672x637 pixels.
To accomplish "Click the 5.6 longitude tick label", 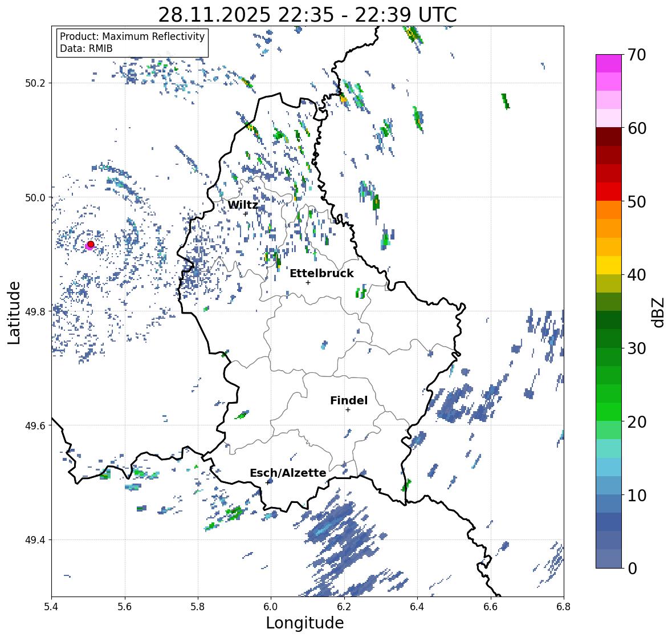I will (x=125, y=606).
